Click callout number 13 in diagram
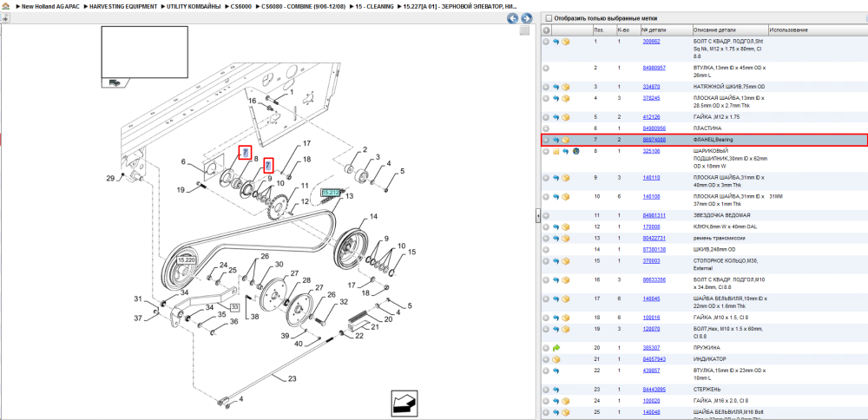Image resolution: width=868 pixels, height=420 pixels. pos(349,196)
